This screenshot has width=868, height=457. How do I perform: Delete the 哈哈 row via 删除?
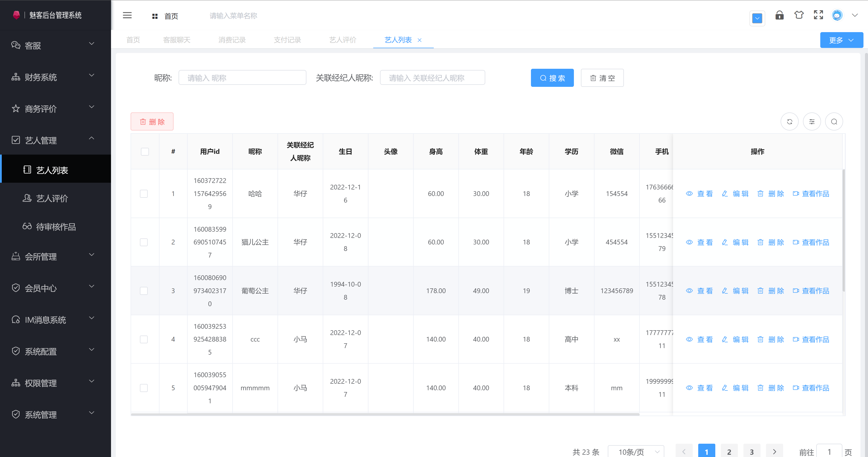[771, 194]
